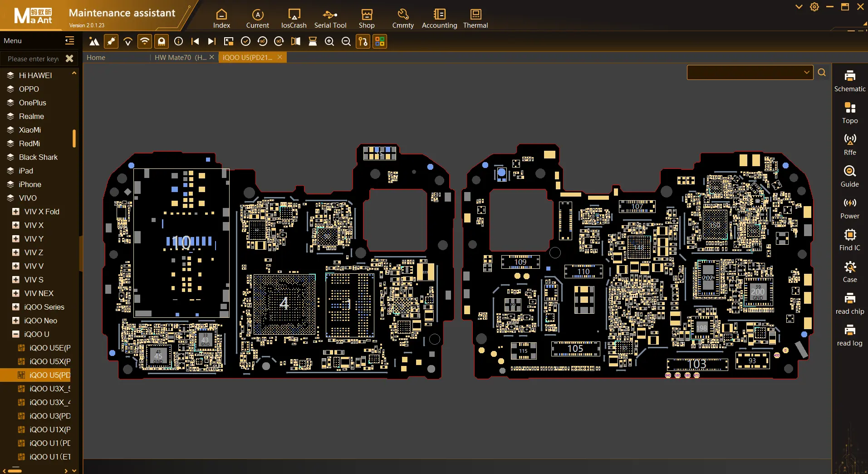Zoom in on the board view
Image resolution: width=868 pixels, height=474 pixels.
tap(329, 42)
